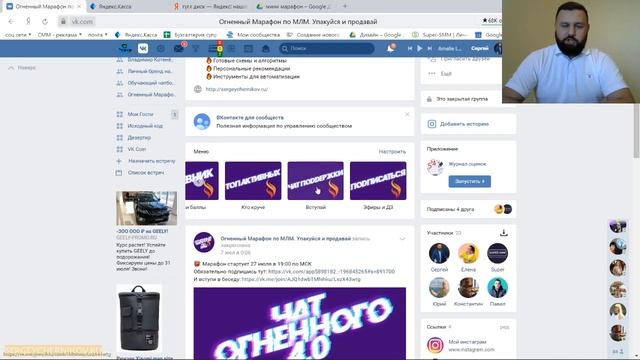Expand the pinned post options chevron
The height and width of the screenshot is (360, 640).
402,239
